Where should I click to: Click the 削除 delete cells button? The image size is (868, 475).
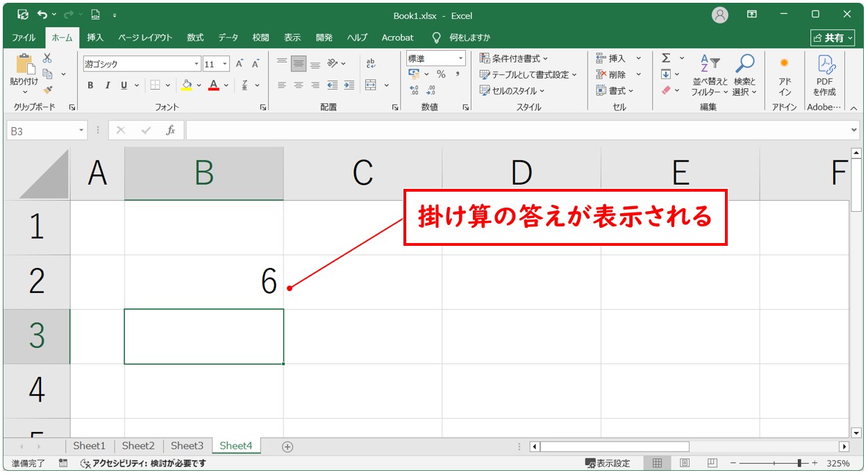tap(611, 74)
